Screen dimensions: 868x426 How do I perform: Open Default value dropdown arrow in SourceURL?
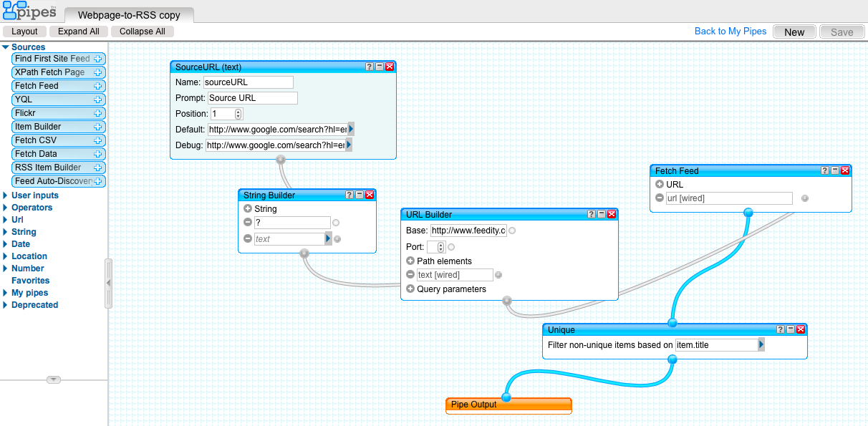click(351, 130)
